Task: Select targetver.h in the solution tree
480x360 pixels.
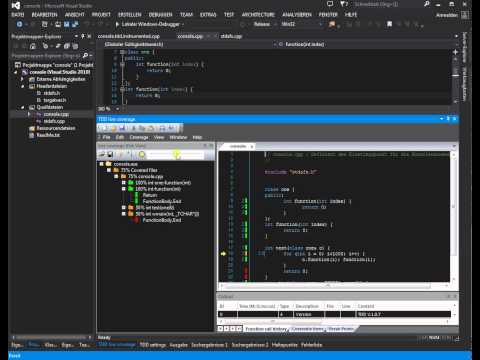Action: (54, 100)
